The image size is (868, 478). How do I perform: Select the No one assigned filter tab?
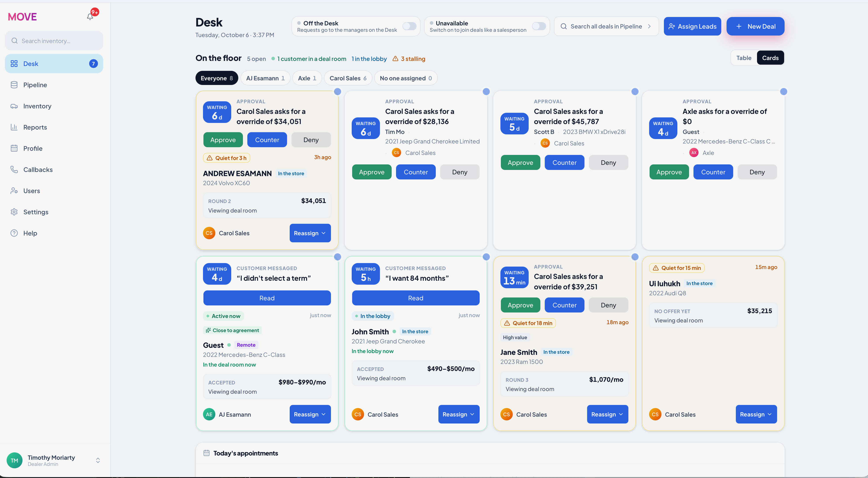[x=406, y=78]
